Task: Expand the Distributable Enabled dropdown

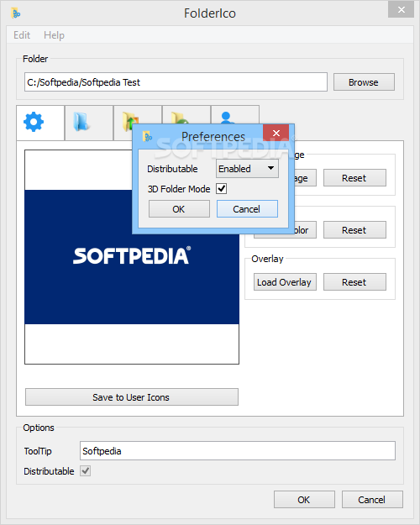Action: click(x=247, y=168)
